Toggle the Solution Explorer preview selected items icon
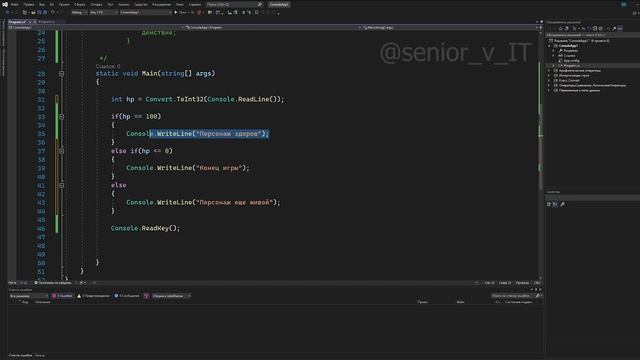The height and width of the screenshot is (360, 640). point(620,29)
